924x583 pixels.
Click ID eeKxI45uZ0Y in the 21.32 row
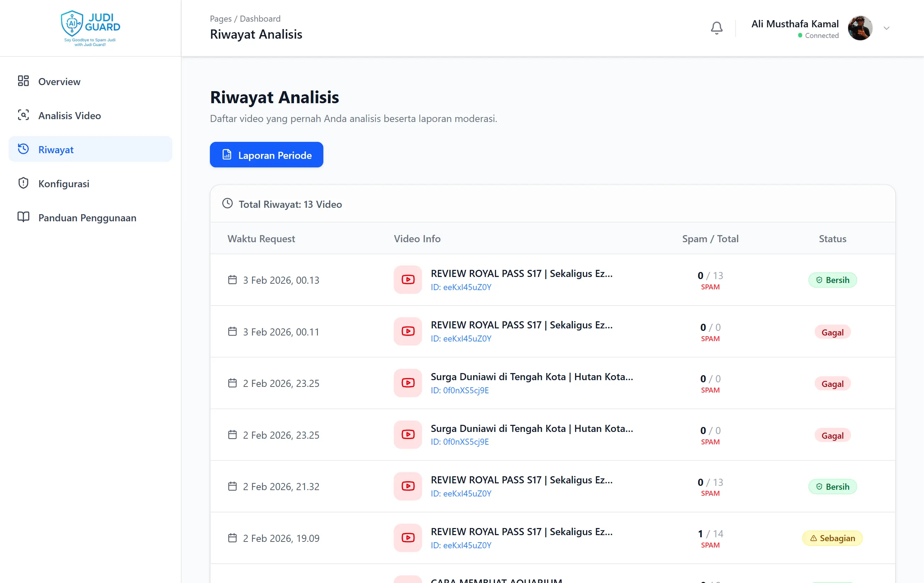(461, 494)
